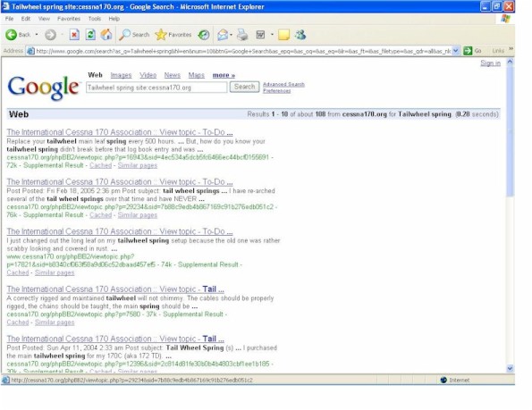Click the status bar URL text
Screen dimensions: 532x410
[x=132, y=381]
